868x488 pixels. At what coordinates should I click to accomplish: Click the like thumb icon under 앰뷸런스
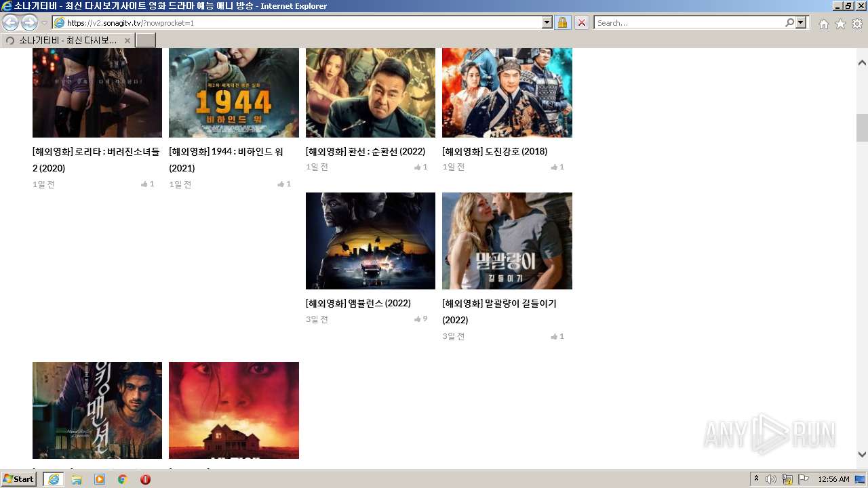pyautogui.click(x=418, y=319)
